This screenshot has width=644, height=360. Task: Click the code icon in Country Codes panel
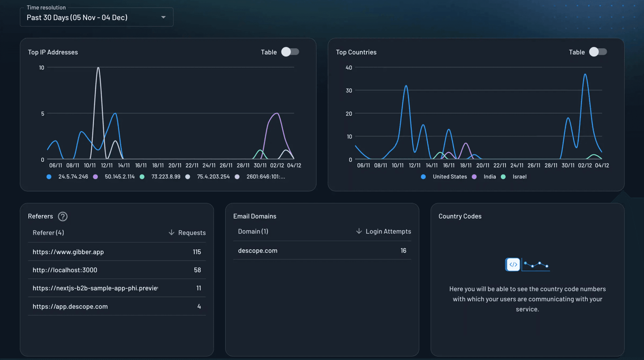(x=513, y=265)
